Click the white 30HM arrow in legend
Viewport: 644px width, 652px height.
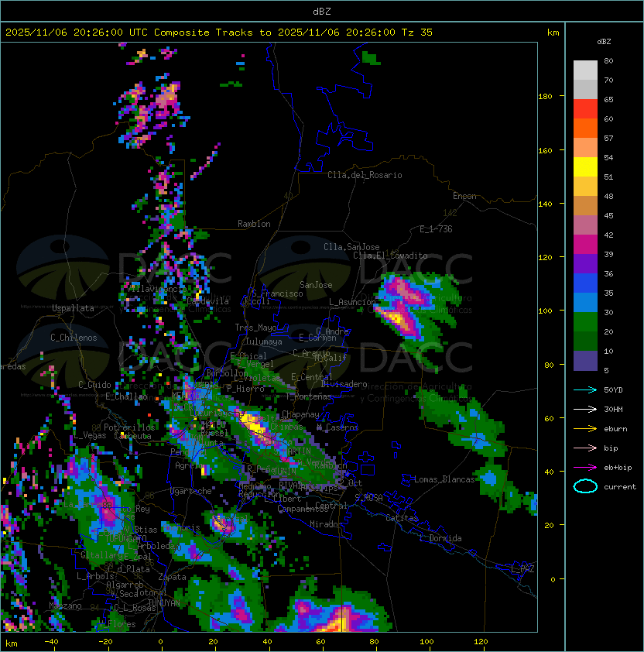(585, 409)
